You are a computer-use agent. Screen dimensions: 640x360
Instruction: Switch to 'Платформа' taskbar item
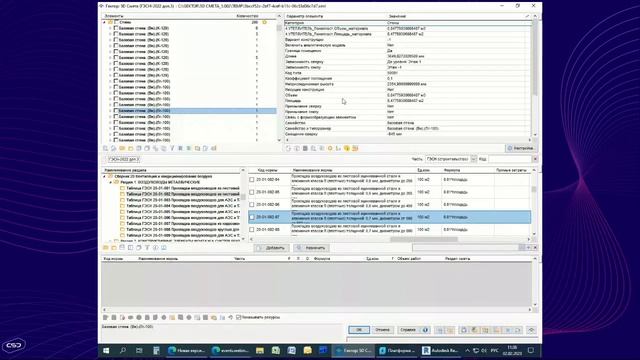tap(397, 350)
